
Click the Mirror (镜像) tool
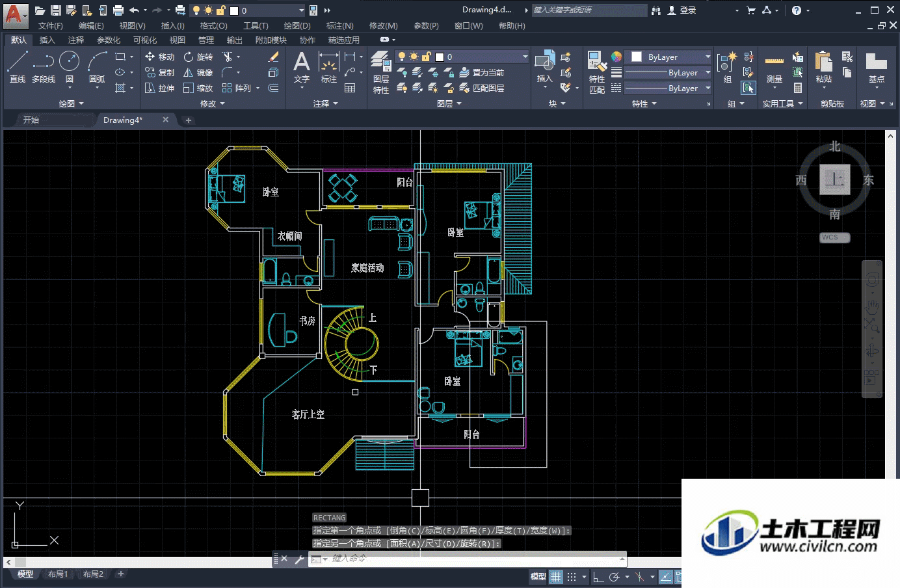point(198,72)
